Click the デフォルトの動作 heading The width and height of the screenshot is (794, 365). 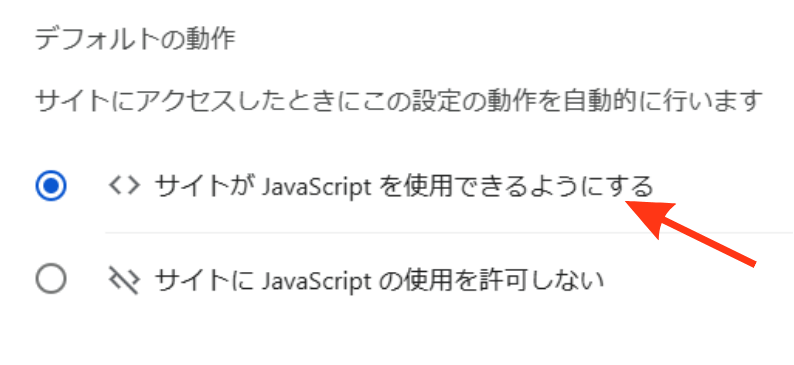pyautogui.click(x=135, y=39)
